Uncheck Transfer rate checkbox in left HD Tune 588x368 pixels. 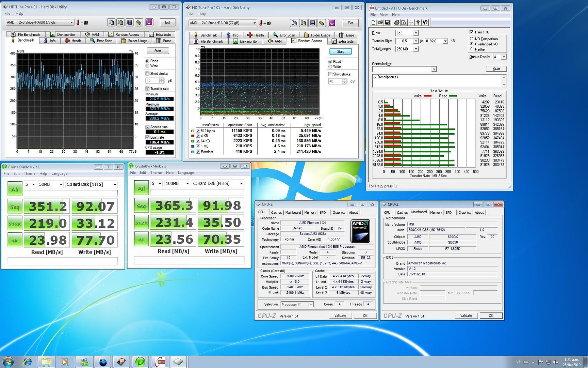pyautogui.click(x=147, y=89)
